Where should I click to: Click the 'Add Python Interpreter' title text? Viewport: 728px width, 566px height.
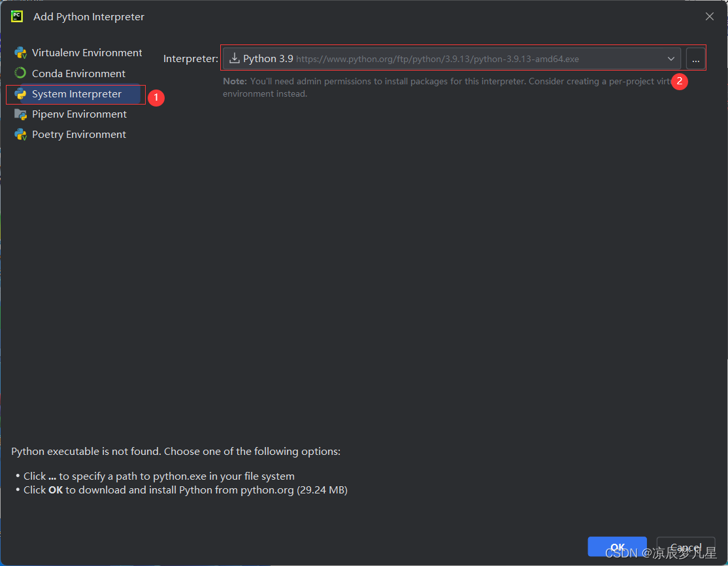click(89, 17)
